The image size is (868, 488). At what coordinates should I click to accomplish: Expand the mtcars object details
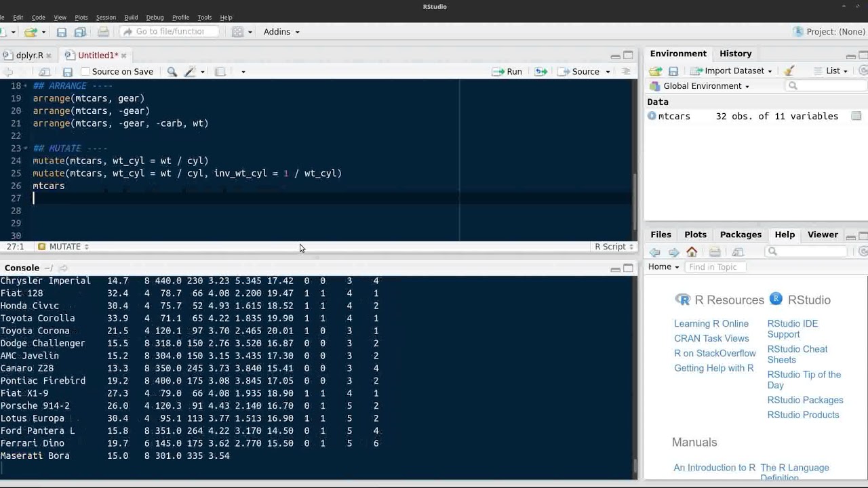pos(652,117)
